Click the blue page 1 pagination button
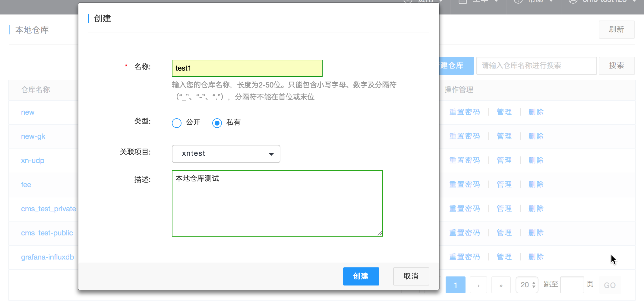The width and height of the screenshot is (644, 303). (455, 285)
